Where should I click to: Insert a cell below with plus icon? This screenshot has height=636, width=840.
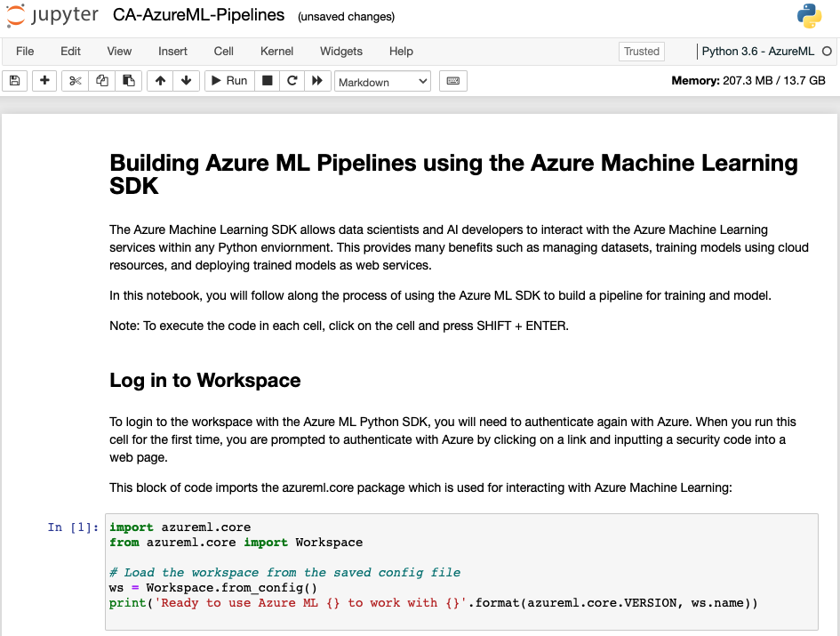point(44,81)
